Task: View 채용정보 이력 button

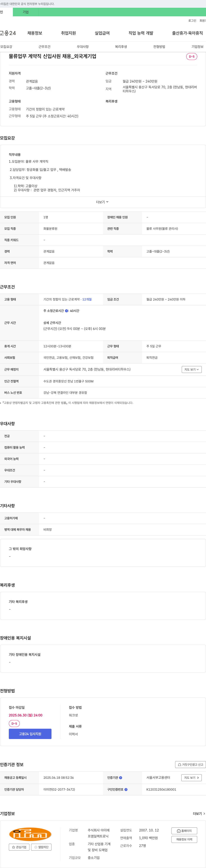Action: [x=184, y=839]
